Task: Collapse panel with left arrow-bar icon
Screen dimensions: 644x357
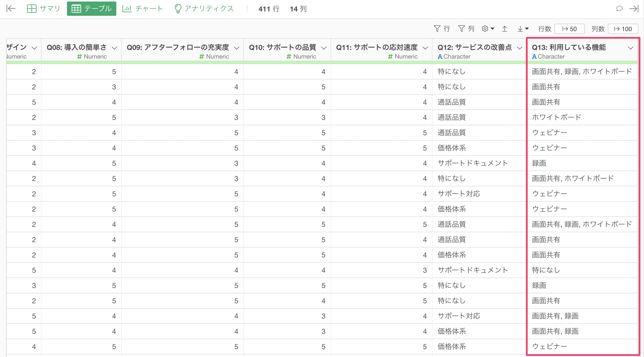Action: pos(11,9)
